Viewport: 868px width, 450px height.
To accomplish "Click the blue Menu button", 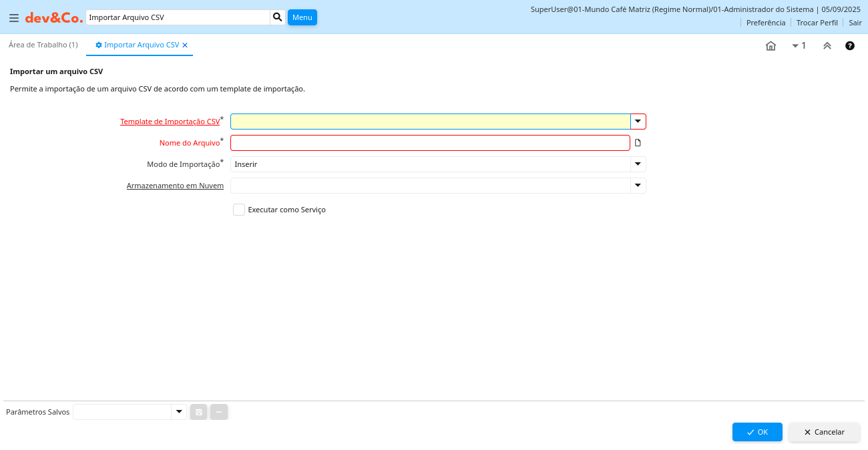I will (x=302, y=17).
